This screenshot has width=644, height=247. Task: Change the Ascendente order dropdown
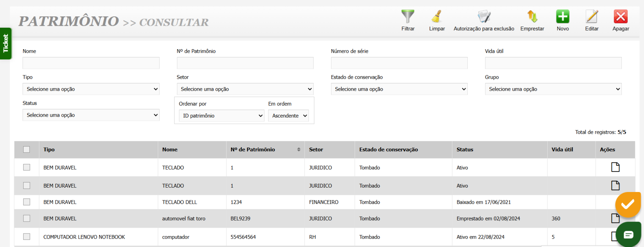coord(288,116)
